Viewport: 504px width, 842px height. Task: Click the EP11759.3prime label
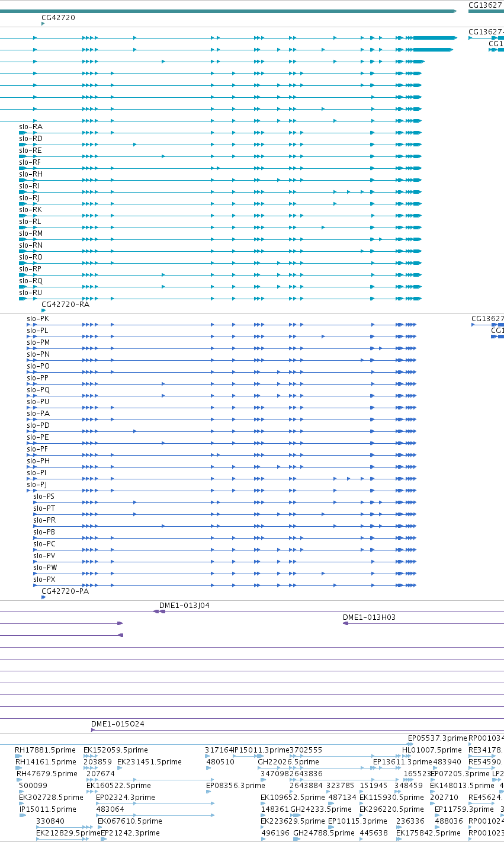[464, 809]
